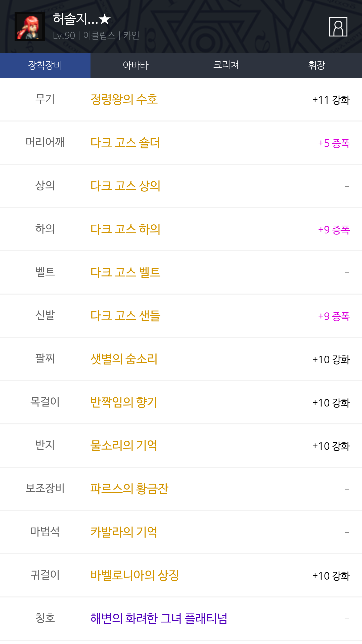
Task: Open the red-haired character avatar thumbnail
Action: (x=30, y=27)
